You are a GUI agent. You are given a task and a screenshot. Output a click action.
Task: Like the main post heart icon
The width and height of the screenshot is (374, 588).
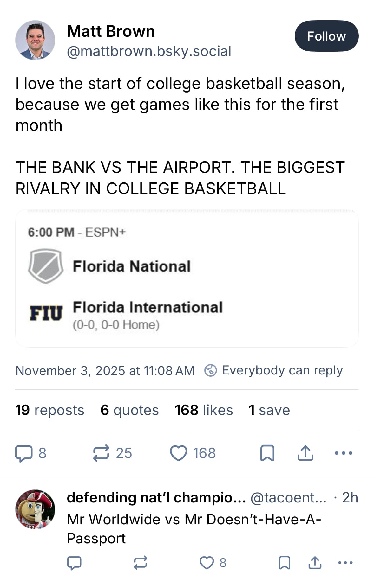(x=179, y=453)
